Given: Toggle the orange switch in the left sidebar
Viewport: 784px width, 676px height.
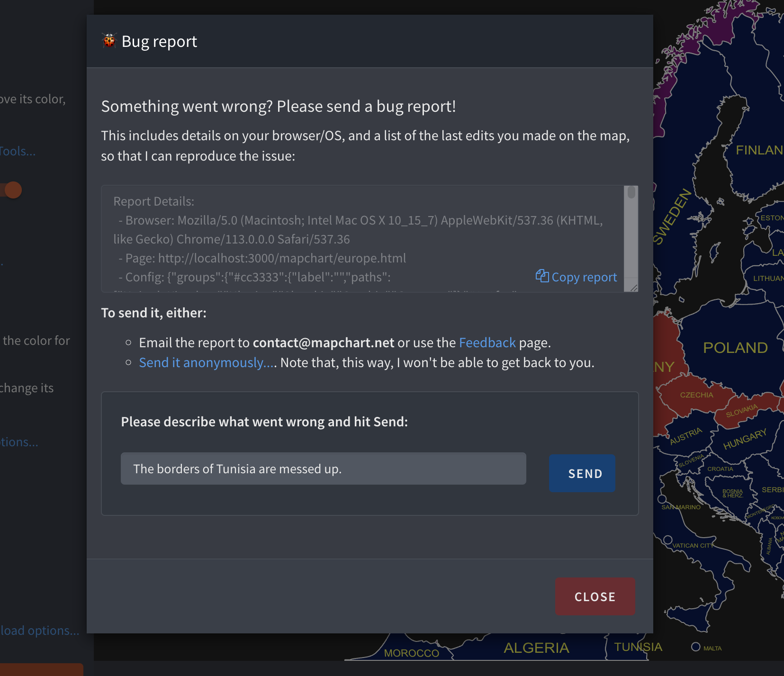Looking at the screenshot, I should click(12, 189).
